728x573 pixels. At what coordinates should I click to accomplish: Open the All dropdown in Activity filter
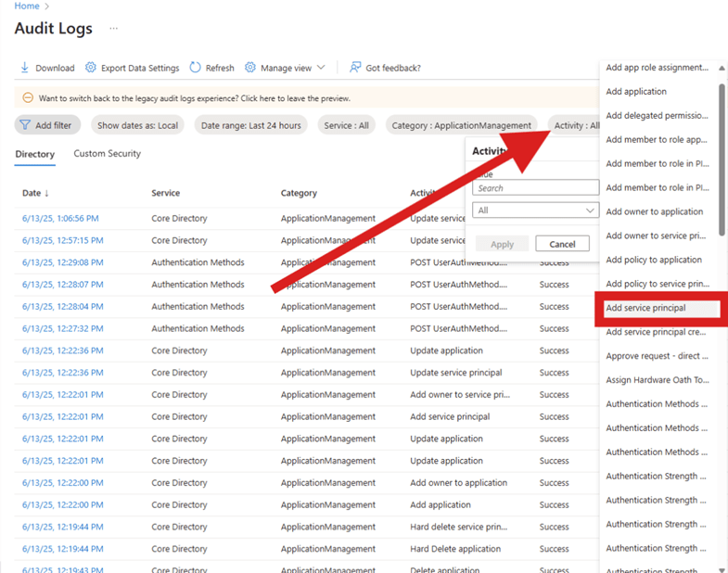[x=535, y=210]
